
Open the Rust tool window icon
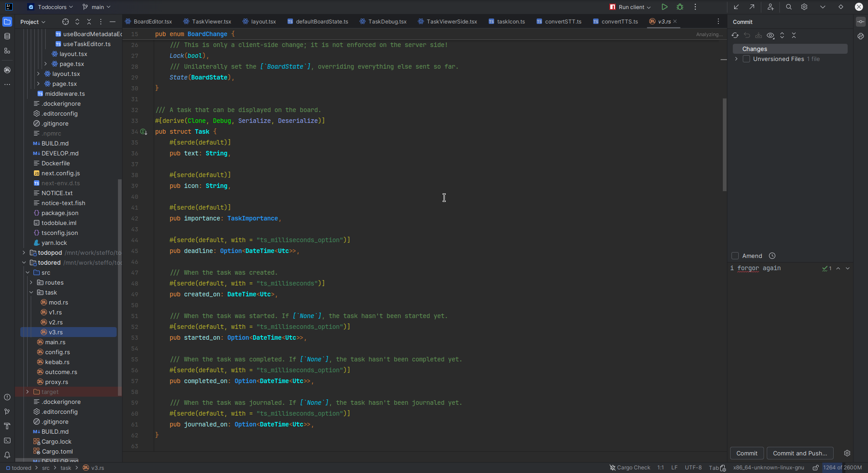point(7,70)
